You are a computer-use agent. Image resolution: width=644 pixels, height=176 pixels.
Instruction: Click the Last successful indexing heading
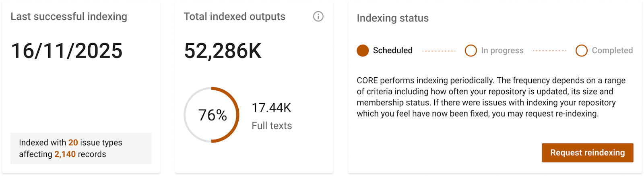(69, 17)
